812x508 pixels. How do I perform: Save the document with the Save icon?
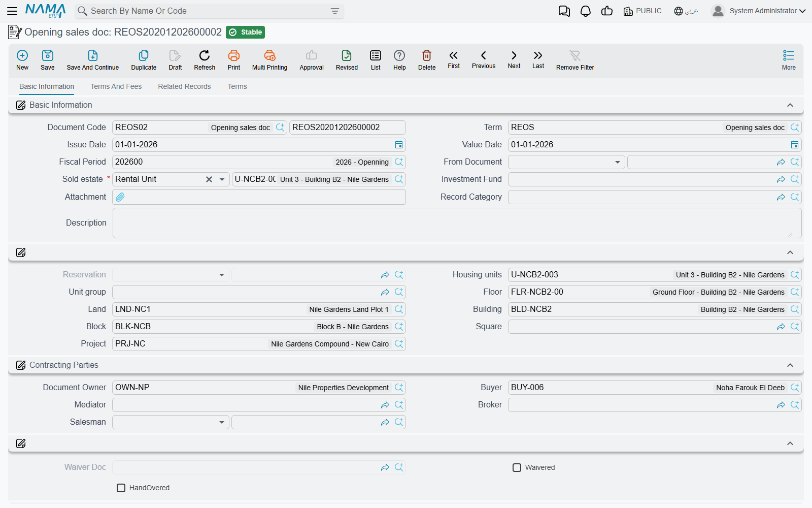pos(48,60)
